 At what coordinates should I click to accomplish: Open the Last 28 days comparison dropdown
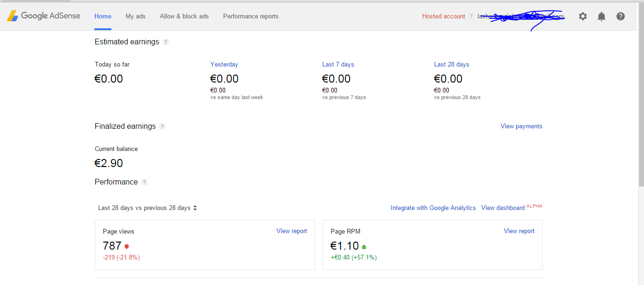pyautogui.click(x=147, y=208)
